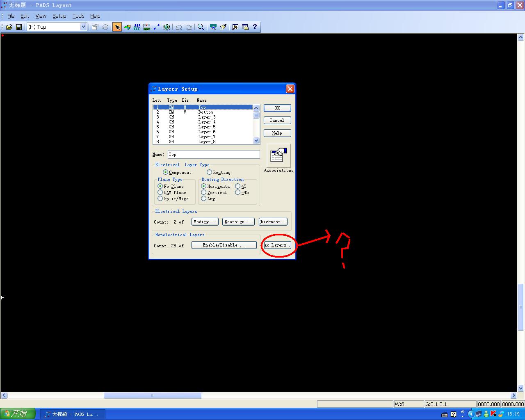Viewport: 525px width, 420px height.
Task: Select the Layer_8 row in list
Action: 203,142
